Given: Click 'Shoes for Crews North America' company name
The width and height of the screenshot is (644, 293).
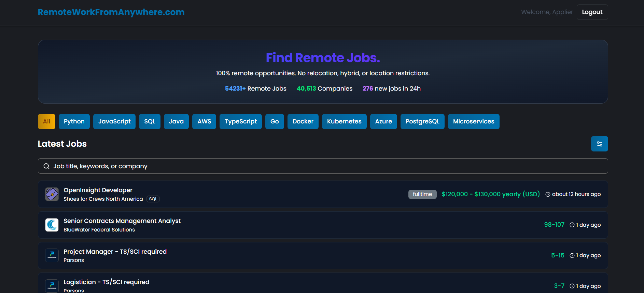Looking at the screenshot, I should tap(103, 199).
